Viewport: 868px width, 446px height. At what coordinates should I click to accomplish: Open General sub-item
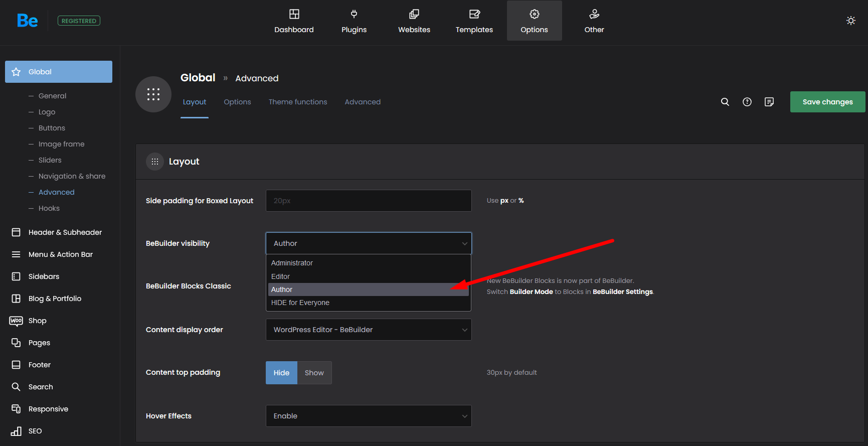52,96
